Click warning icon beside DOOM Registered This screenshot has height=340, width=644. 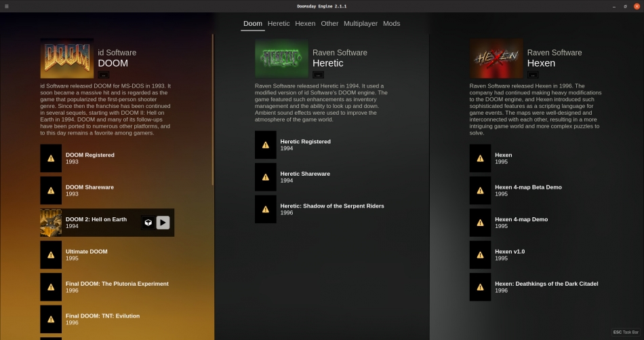pyautogui.click(x=51, y=158)
